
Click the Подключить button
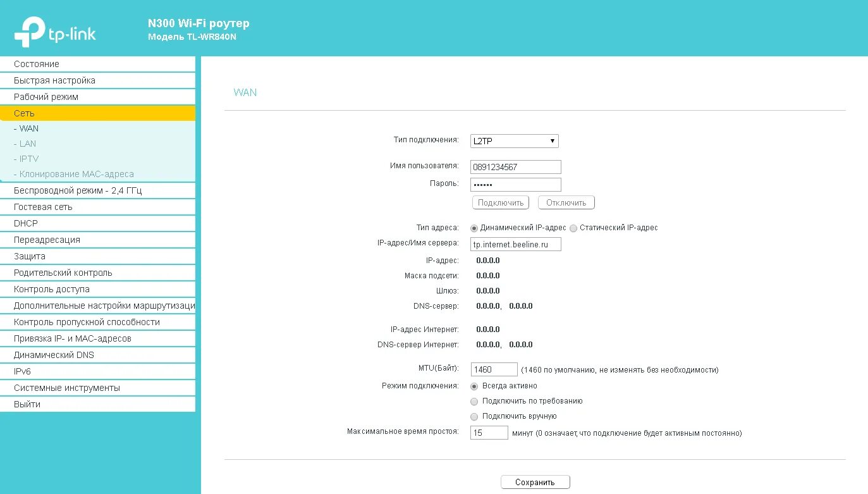coord(501,203)
